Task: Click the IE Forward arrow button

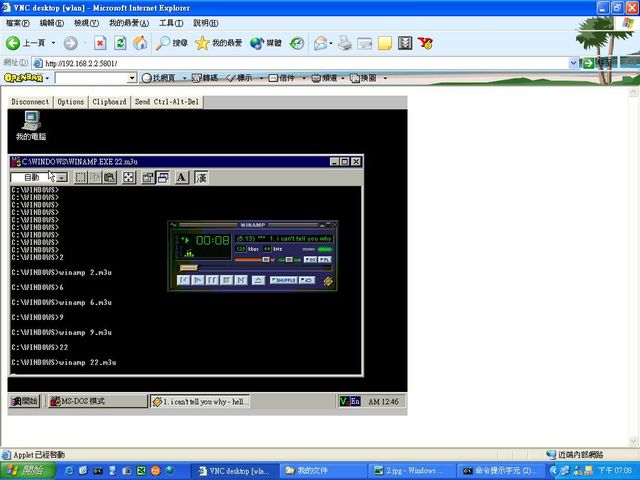Action: click(x=70, y=43)
